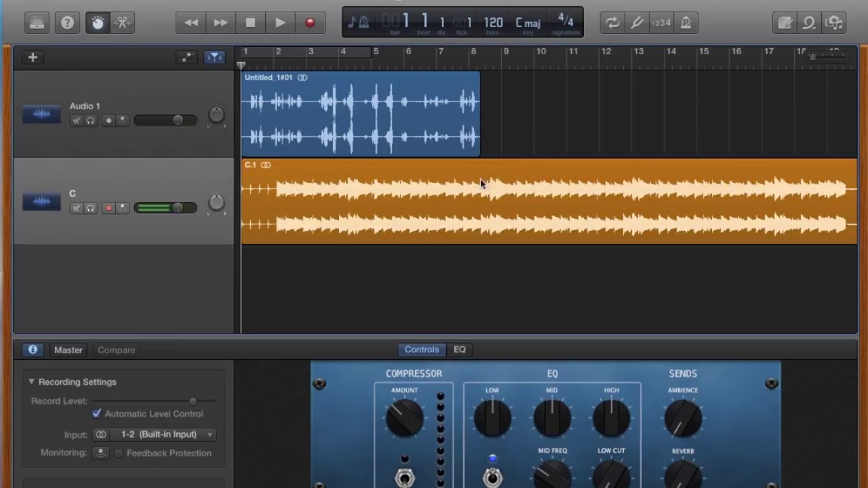Rewind the playhead

click(191, 23)
